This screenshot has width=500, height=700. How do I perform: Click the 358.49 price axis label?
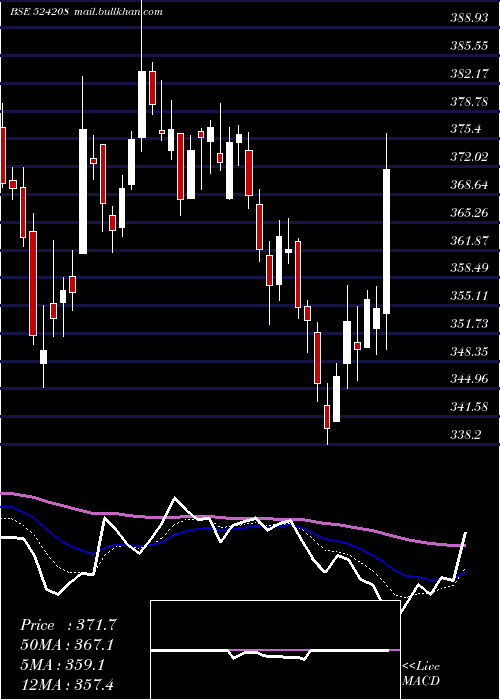tap(470, 268)
